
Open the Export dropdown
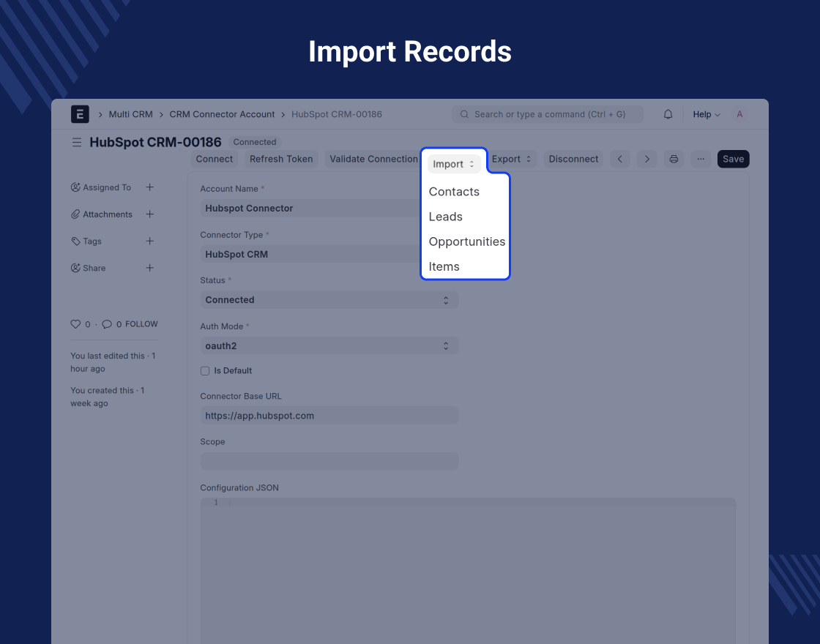tap(512, 159)
